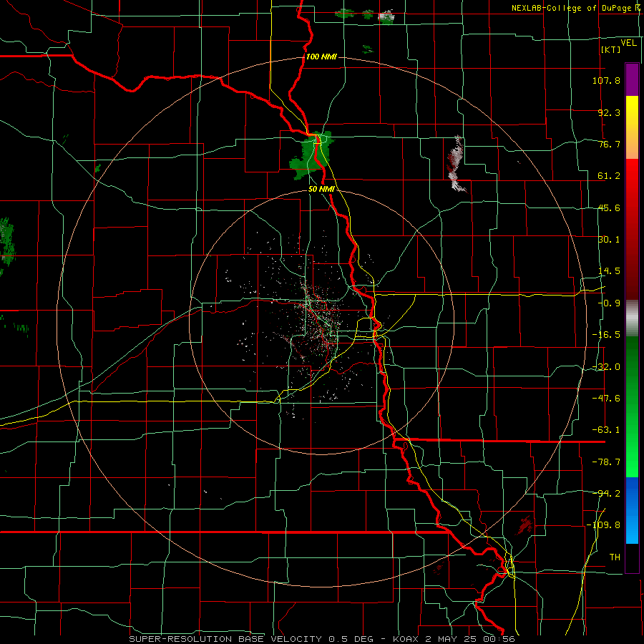Select the -47.6 scale value
644x644 pixels.
coord(606,398)
